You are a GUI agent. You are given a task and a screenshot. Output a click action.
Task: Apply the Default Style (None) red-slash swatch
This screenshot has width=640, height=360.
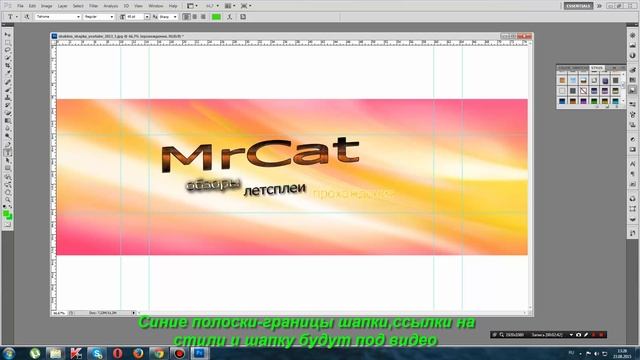coord(583,91)
